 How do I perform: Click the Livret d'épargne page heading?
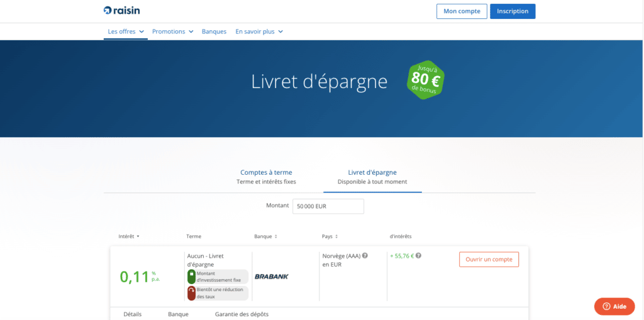pos(319,82)
